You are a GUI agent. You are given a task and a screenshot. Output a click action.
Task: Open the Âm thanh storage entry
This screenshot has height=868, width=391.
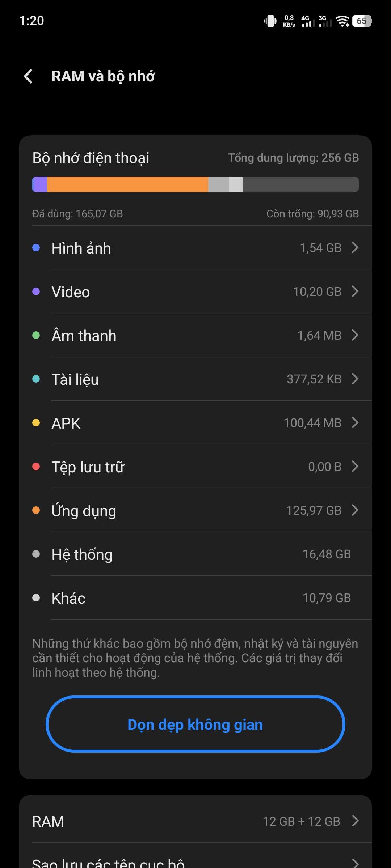point(195,335)
